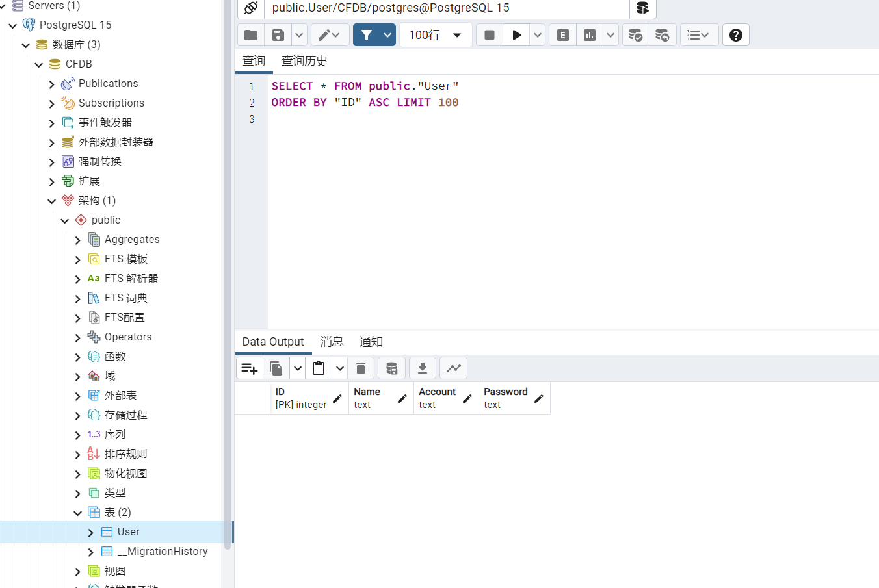Select the 扩展 tree item
This screenshot has height=588, width=879.
coord(89,181)
